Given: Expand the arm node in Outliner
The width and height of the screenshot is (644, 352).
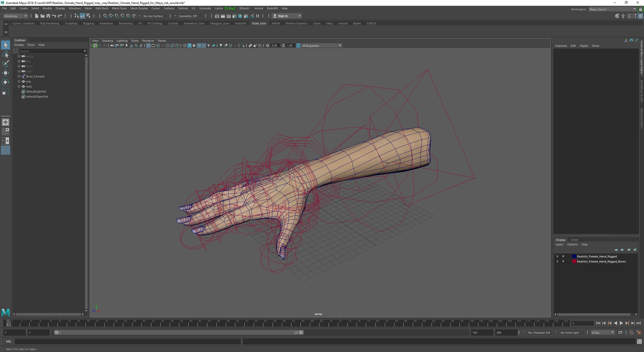Looking at the screenshot, I should click(x=19, y=81).
